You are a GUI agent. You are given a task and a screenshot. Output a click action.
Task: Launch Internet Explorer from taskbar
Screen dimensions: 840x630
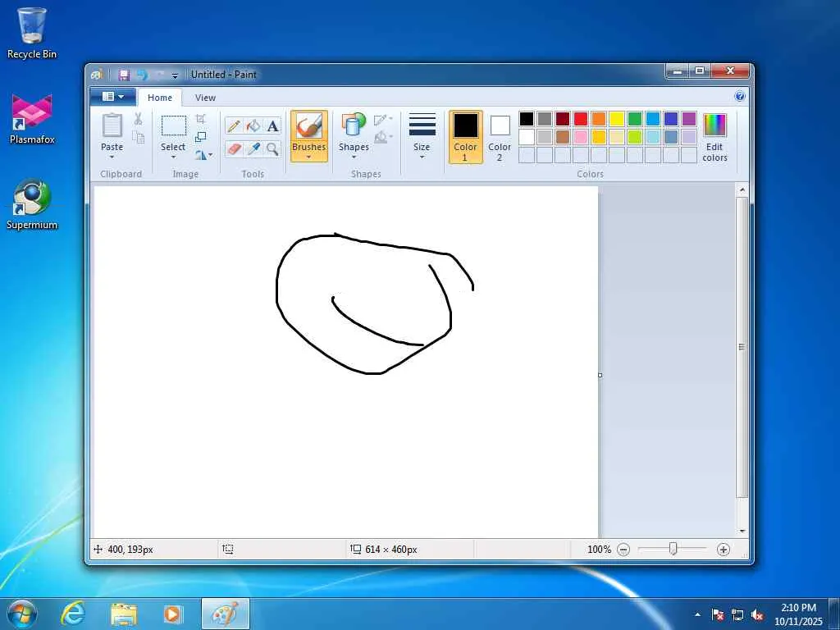pos(72,614)
